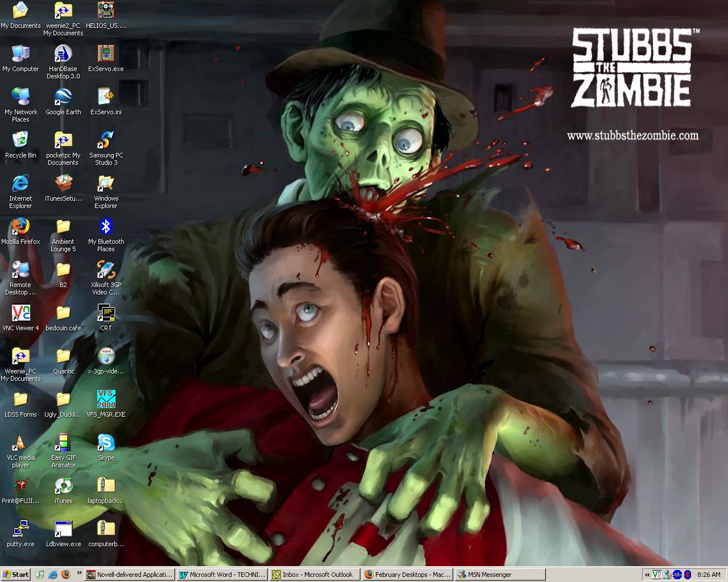728x582 pixels.
Task: Open Quantic folder
Action: coord(63,361)
